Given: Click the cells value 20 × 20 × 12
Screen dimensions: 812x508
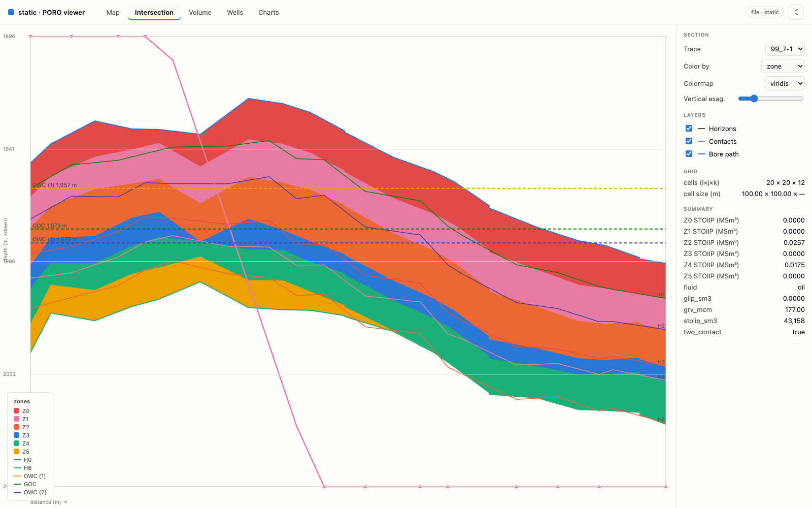Looking at the screenshot, I should coord(786,182).
